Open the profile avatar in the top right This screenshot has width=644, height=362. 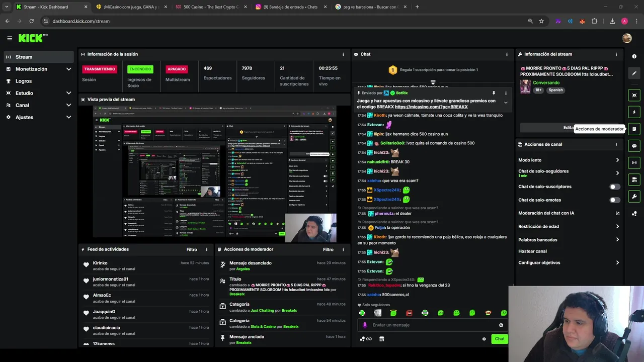pos(627,38)
